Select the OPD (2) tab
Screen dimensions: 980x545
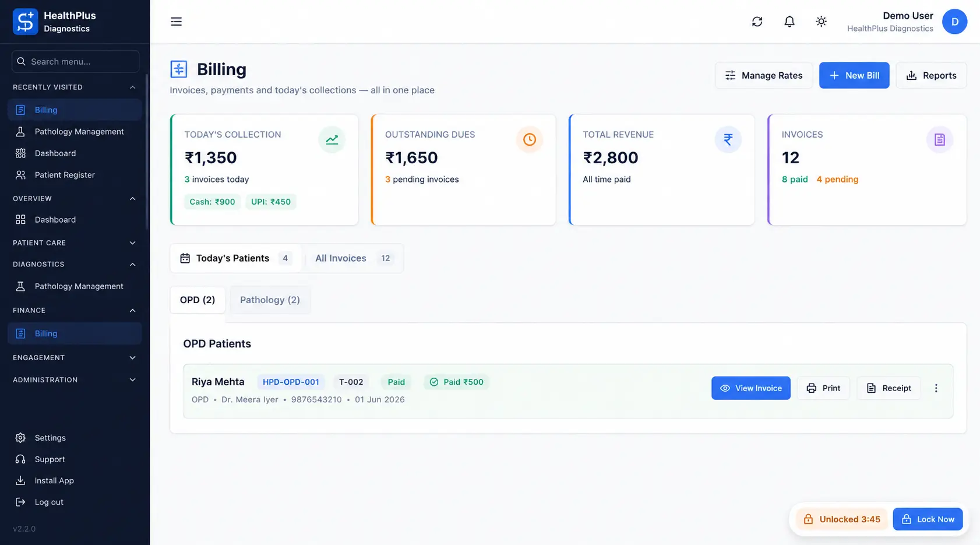(198, 300)
